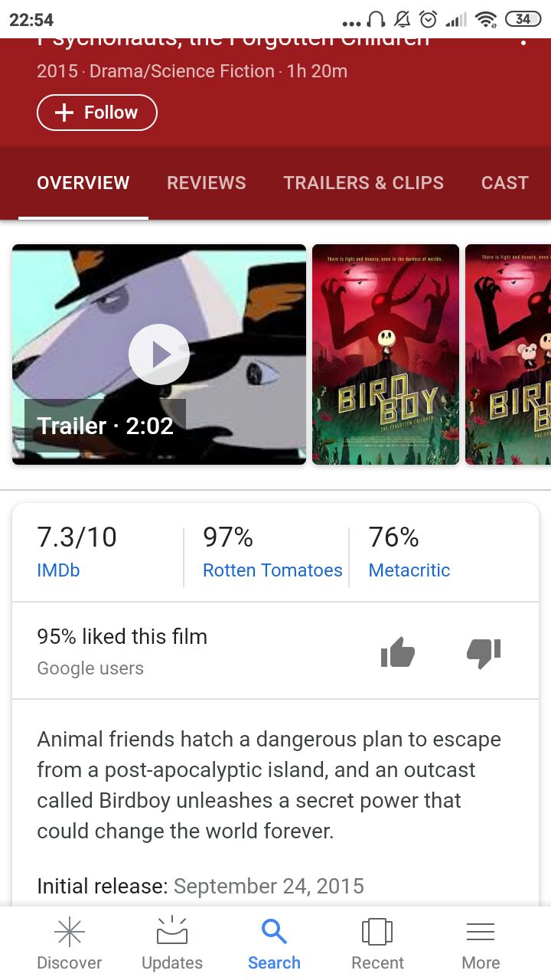
Task: Open the IMDb rating link
Action: [58, 570]
